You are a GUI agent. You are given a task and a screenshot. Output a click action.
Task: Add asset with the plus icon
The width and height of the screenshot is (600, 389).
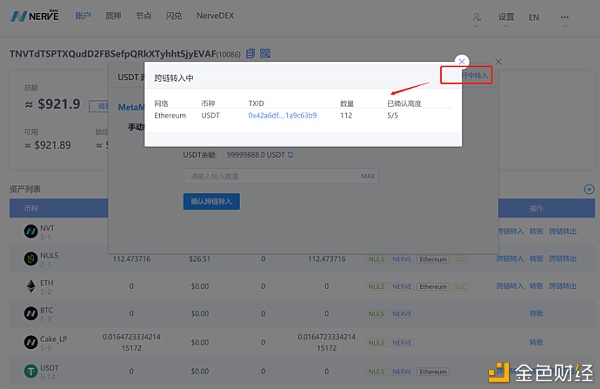point(589,189)
